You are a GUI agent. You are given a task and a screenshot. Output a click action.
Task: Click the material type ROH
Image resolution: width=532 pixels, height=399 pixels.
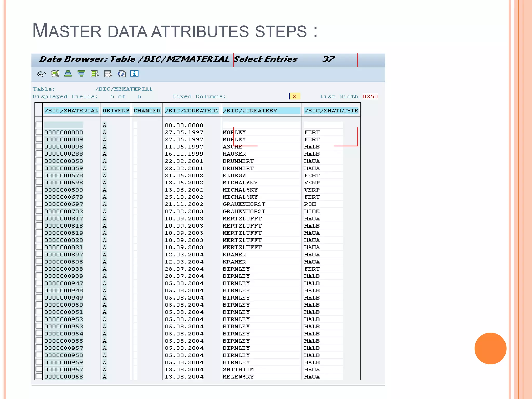[x=310, y=204]
